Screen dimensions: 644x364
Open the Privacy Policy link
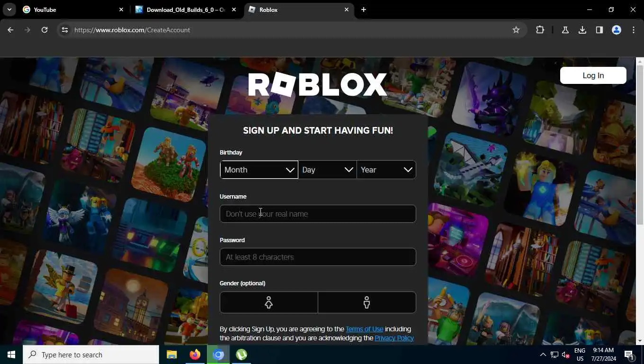point(394,338)
